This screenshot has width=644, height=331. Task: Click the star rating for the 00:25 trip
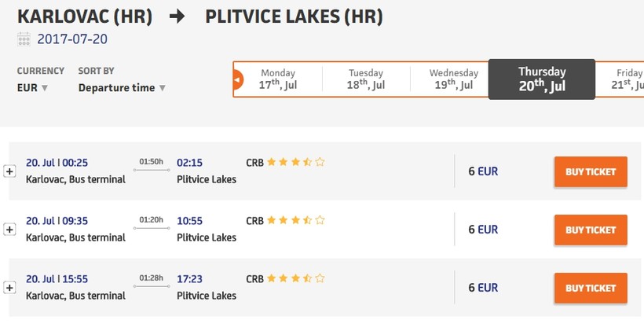coord(296,163)
